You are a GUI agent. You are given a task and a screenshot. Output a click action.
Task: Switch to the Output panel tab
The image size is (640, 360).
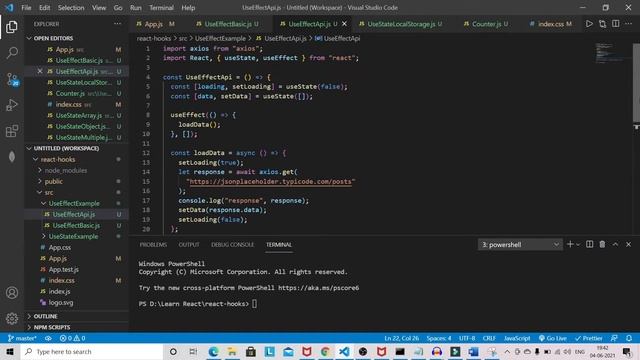[189, 244]
